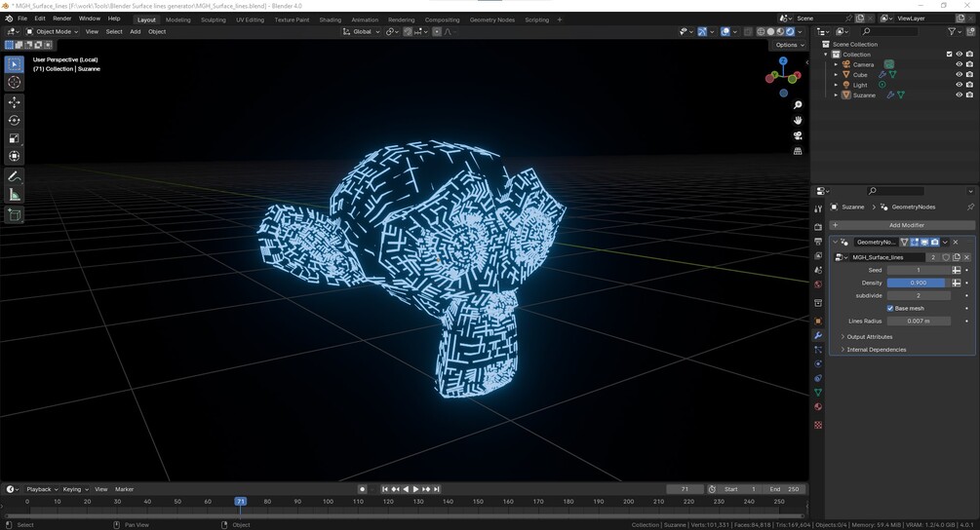This screenshot has height=530, width=980.
Task: Activate the Transform tool
Action: point(14,156)
